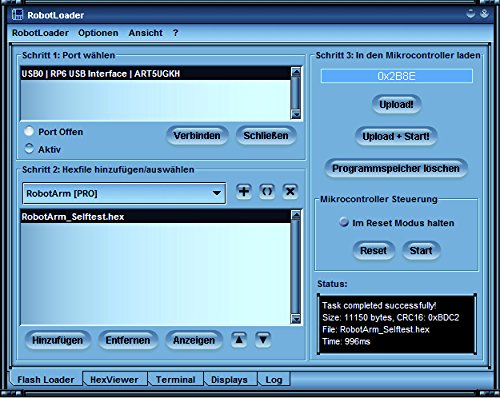Click the rename category brackets icon

pyautogui.click(x=267, y=191)
